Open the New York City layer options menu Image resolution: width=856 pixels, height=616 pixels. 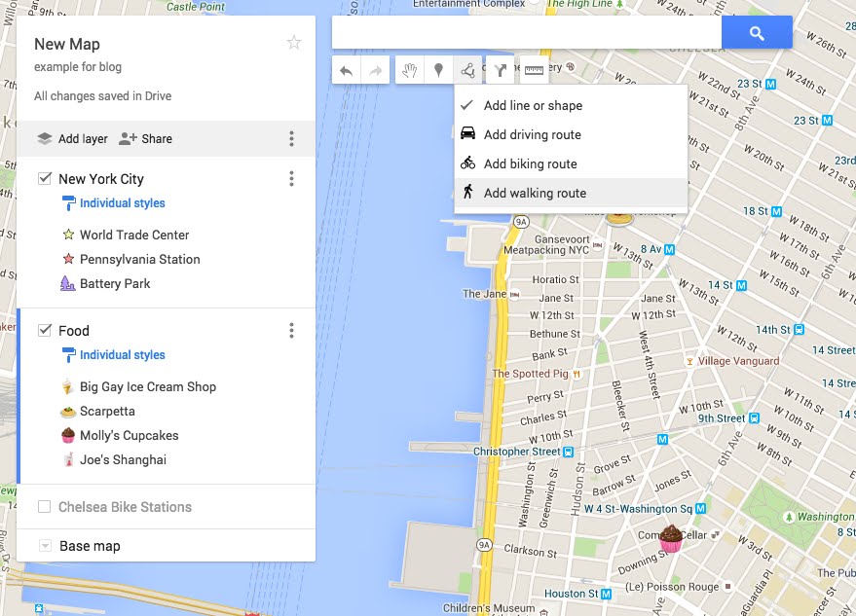coord(290,178)
